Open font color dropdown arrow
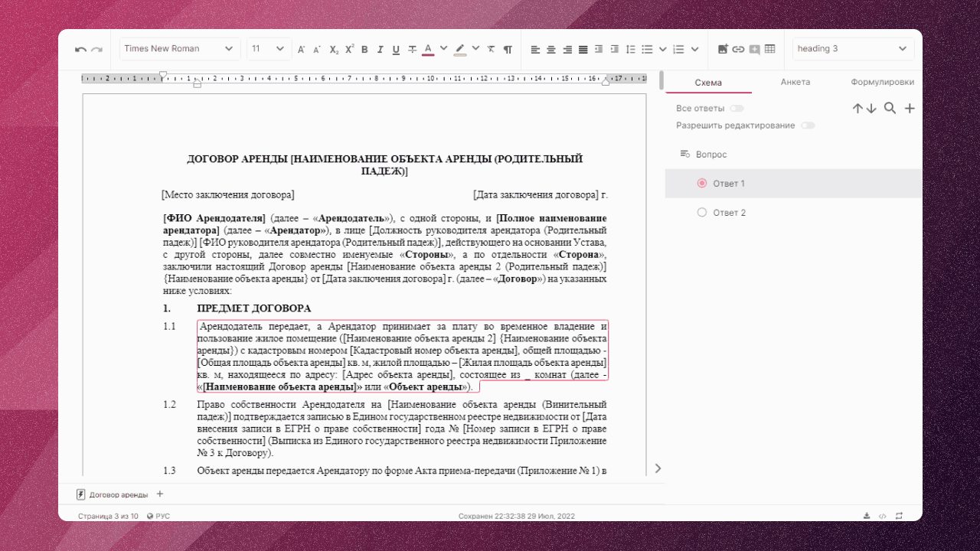Screen dimensions: 980x551 pos(444,49)
